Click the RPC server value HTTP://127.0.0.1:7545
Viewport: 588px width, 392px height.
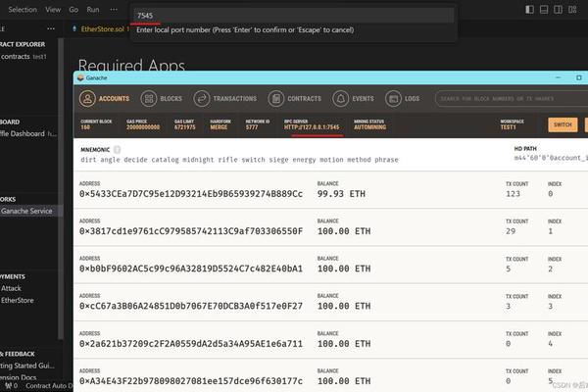click(x=312, y=127)
